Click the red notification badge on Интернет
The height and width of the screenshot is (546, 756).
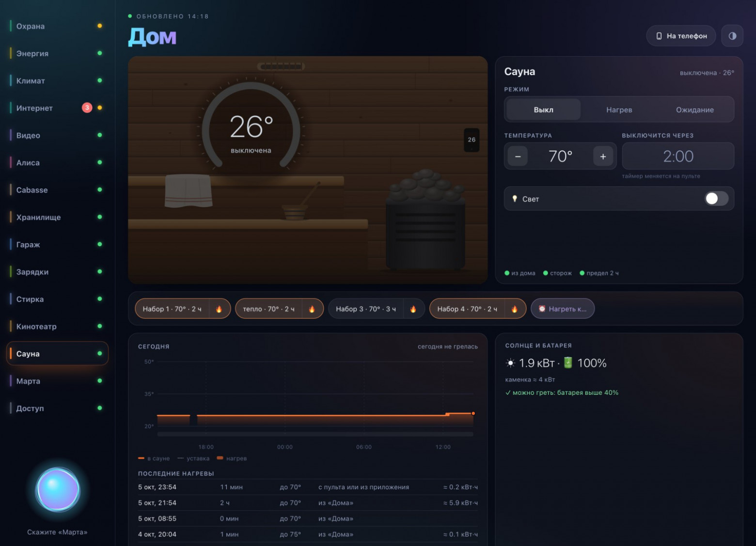click(x=87, y=108)
